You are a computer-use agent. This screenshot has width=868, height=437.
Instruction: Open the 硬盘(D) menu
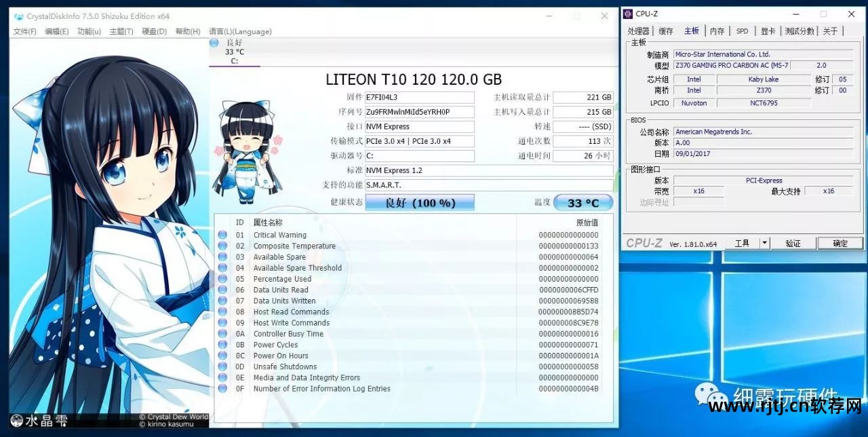(154, 31)
